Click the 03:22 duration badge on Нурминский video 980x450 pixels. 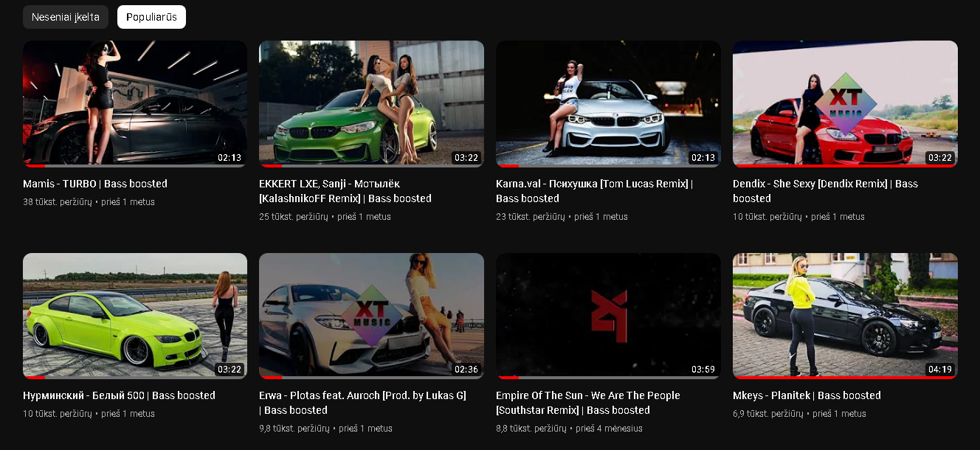[230, 369]
